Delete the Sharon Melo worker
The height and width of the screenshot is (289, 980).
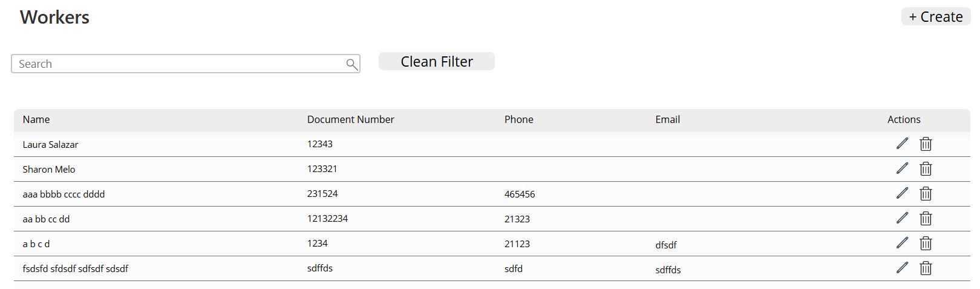click(x=926, y=168)
